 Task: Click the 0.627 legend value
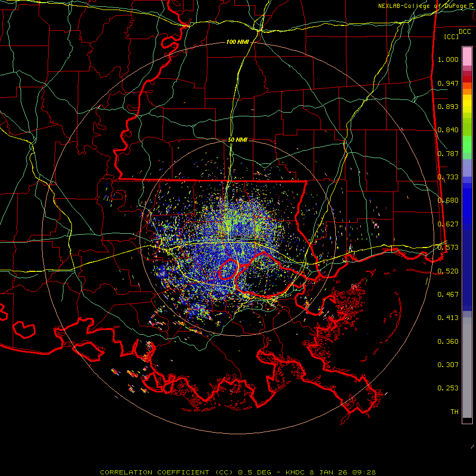coord(448,224)
